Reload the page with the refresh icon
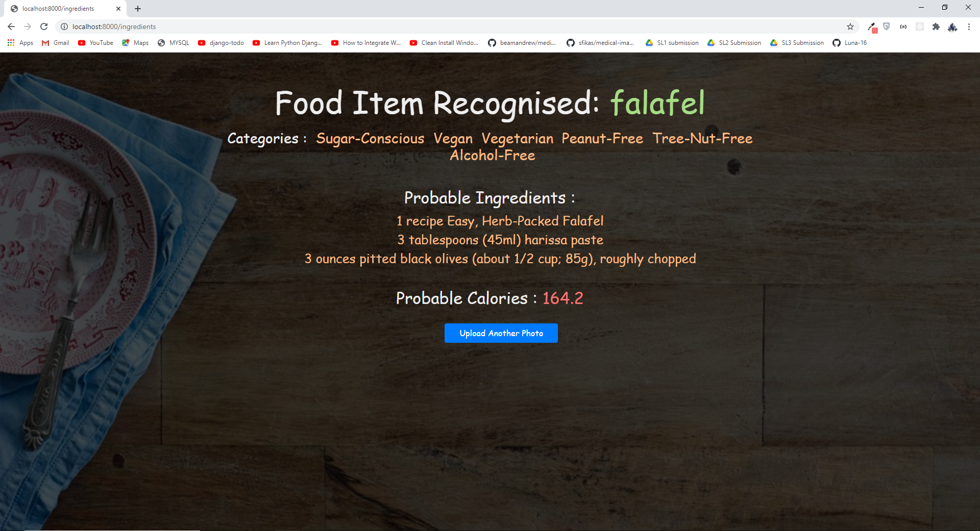 [x=44, y=27]
